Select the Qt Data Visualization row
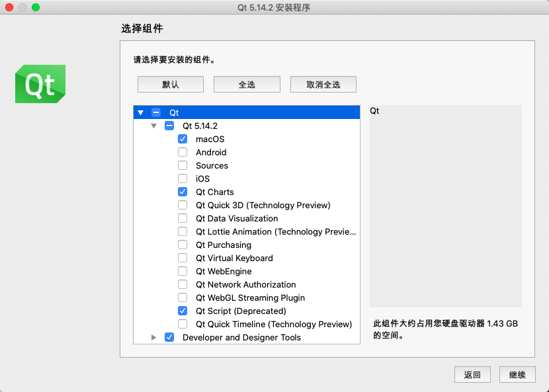Viewport: 549px width, 392px height. pyautogui.click(x=237, y=219)
